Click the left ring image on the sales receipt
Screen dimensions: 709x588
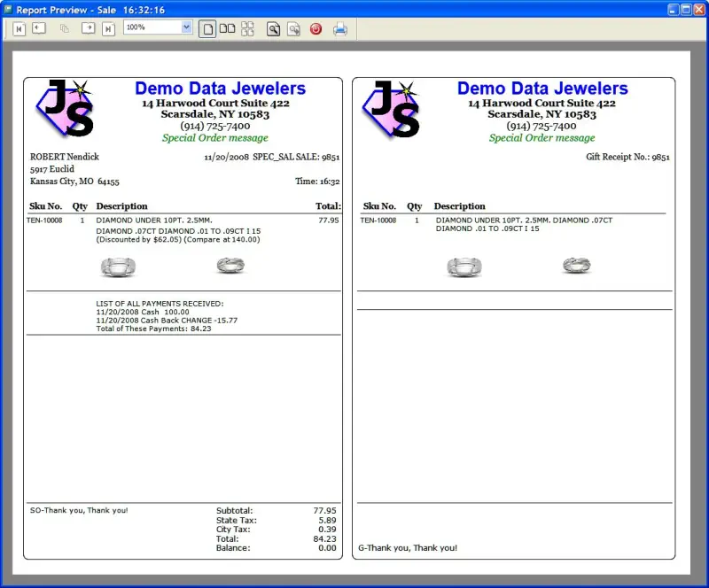tap(118, 267)
